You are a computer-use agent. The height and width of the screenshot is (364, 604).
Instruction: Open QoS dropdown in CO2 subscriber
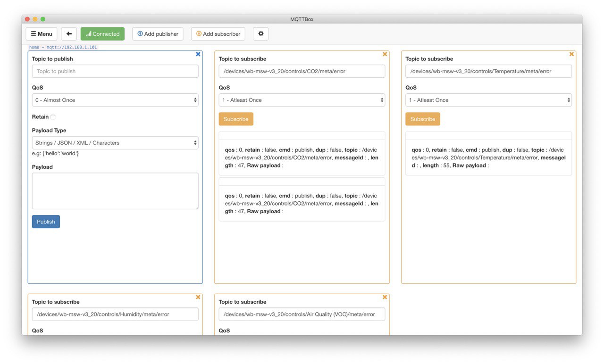click(x=302, y=100)
